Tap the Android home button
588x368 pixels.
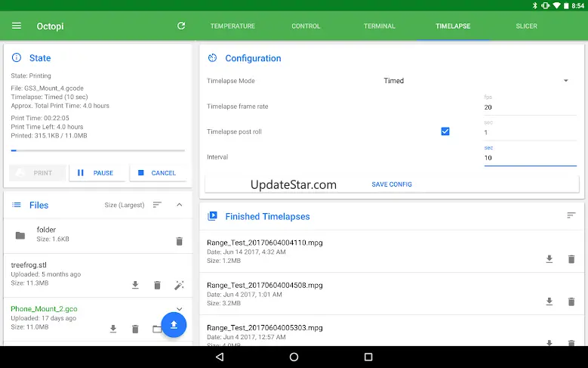click(x=294, y=357)
